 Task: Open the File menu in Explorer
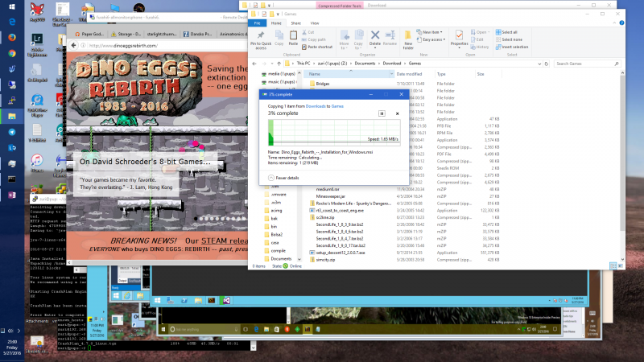click(x=258, y=23)
